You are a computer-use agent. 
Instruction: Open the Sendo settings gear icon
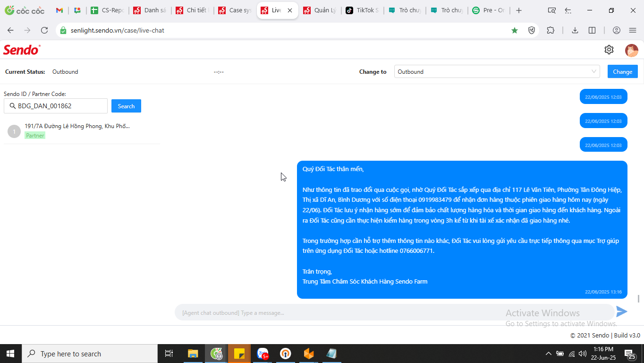click(609, 50)
